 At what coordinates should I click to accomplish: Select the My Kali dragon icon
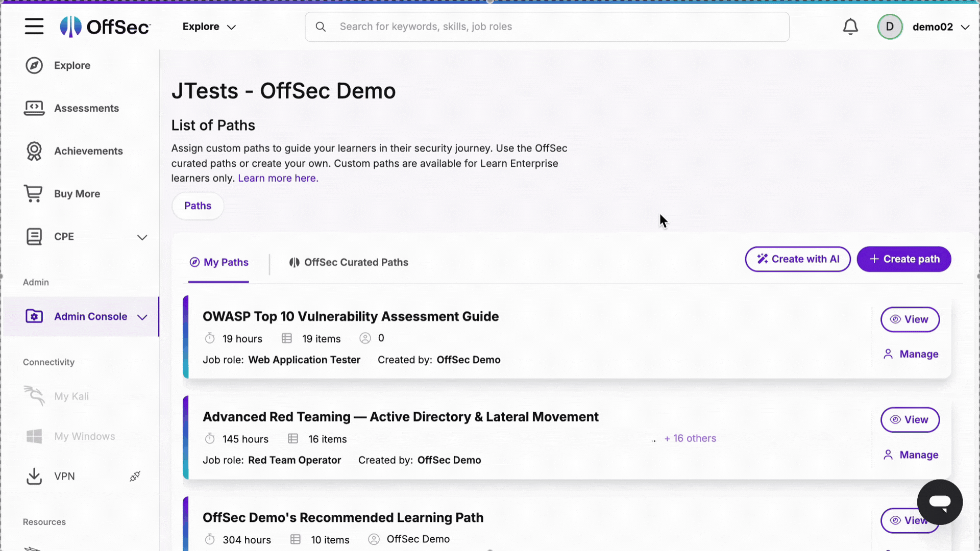[34, 396]
